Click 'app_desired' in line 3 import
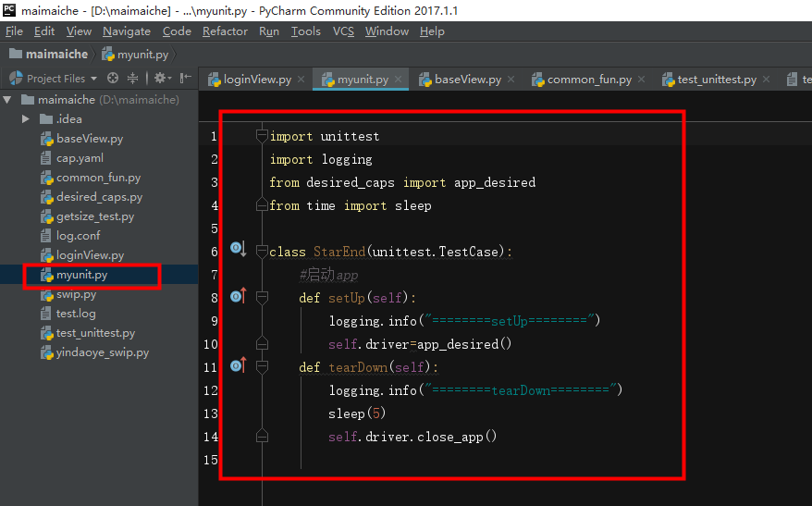Image resolution: width=812 pixels, height=506 pixels. pyautogui.click(x=495, y=182)
